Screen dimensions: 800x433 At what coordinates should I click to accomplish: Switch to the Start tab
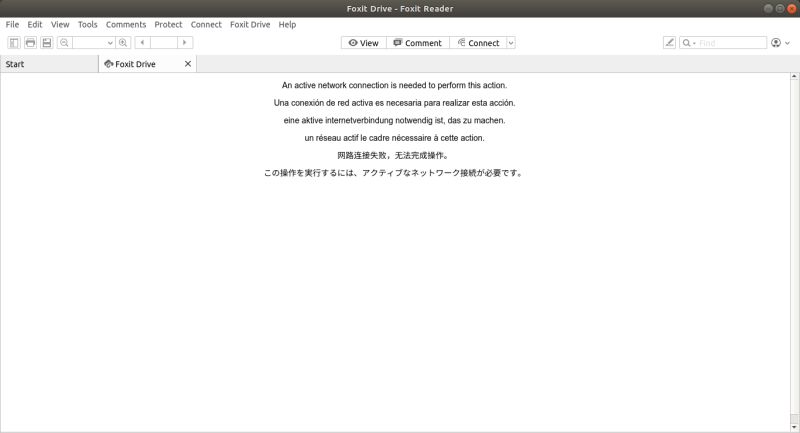(49, 64)
